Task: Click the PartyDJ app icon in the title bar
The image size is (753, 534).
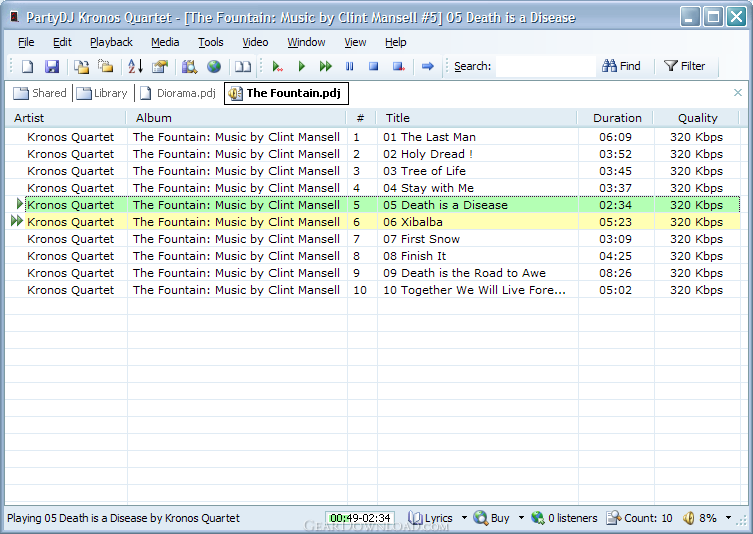Action: [x=14, y=17]
